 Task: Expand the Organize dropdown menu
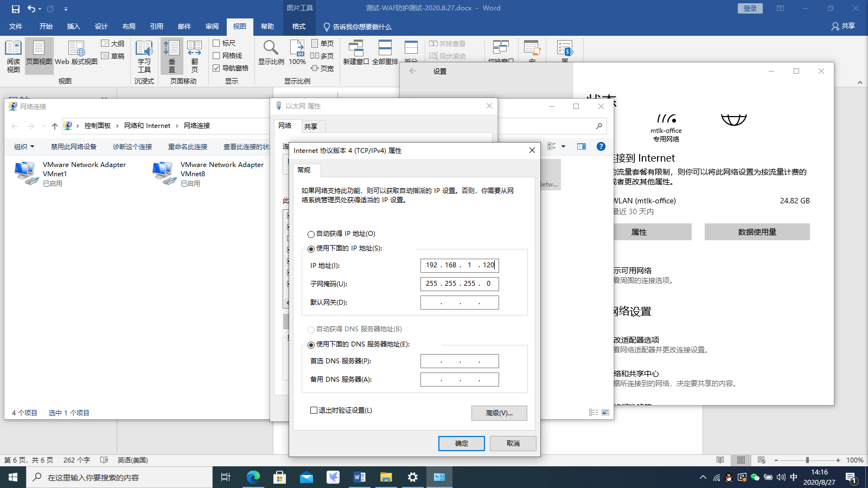point(24,147)
